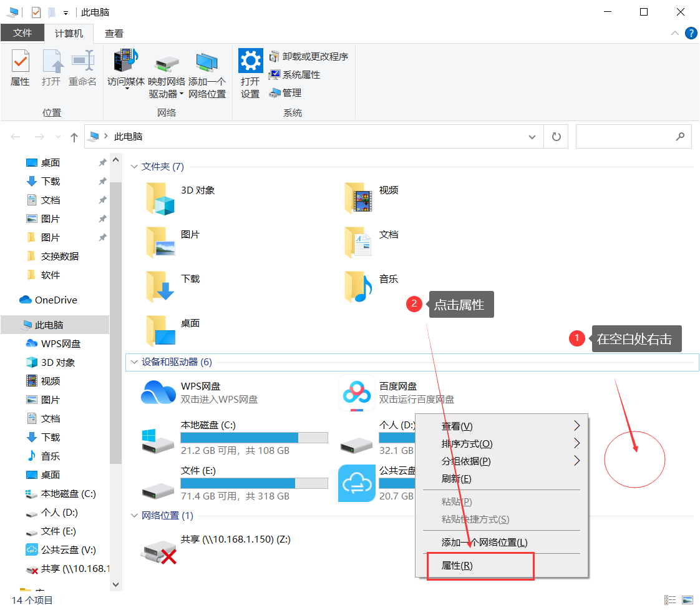Select the 视频 (Videos) folder
Screen dimensions: 700x610
click(x=371, y=199)
